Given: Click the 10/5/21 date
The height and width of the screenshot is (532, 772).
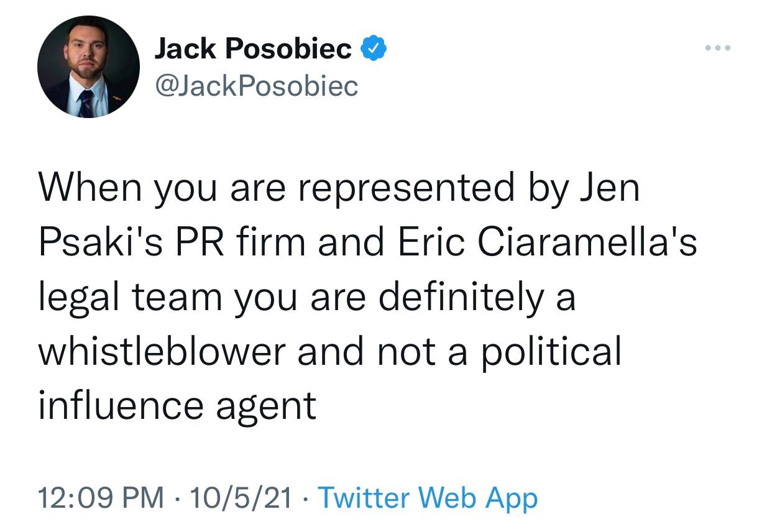Looking at the screenshot, I should coord(242,498).
